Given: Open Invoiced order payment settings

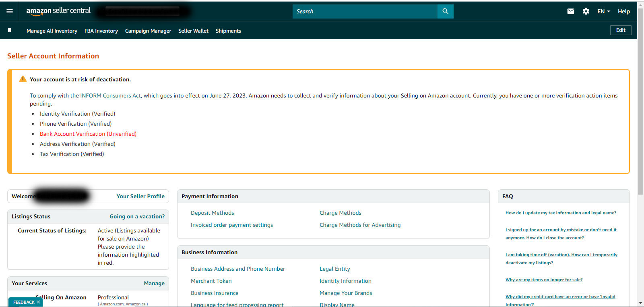Looking at the screenshot, I should pos(232,225).
